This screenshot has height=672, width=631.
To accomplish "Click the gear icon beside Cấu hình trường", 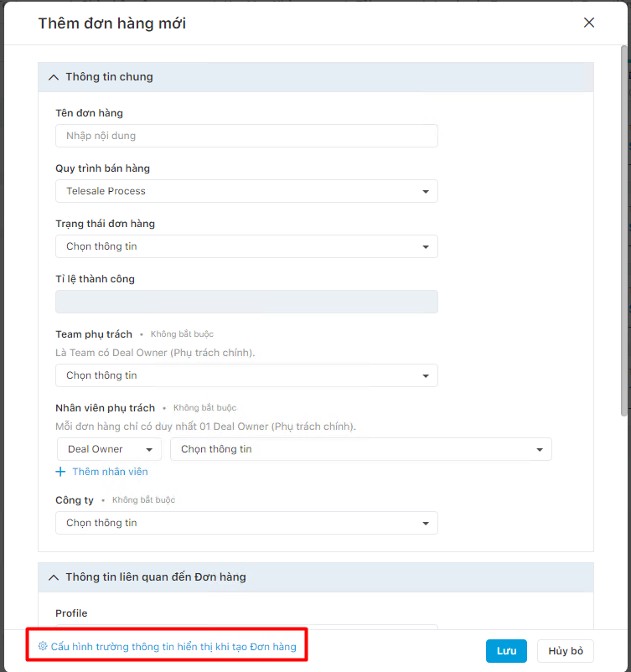I will (x=43, y=646).
